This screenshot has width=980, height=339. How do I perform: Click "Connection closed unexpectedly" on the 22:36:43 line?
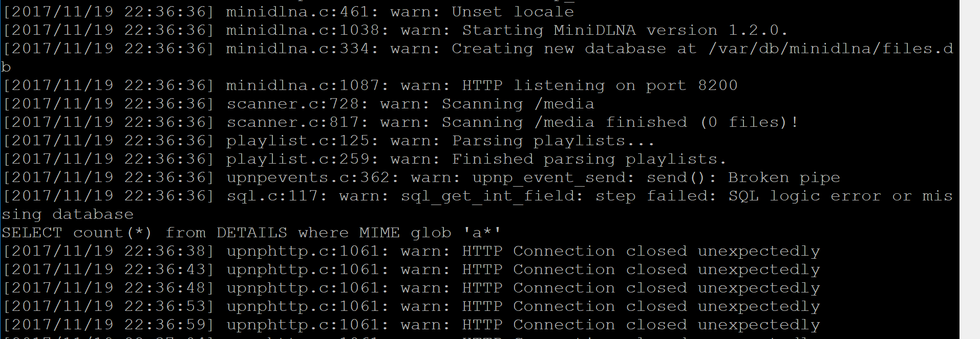tap(666, 269)
